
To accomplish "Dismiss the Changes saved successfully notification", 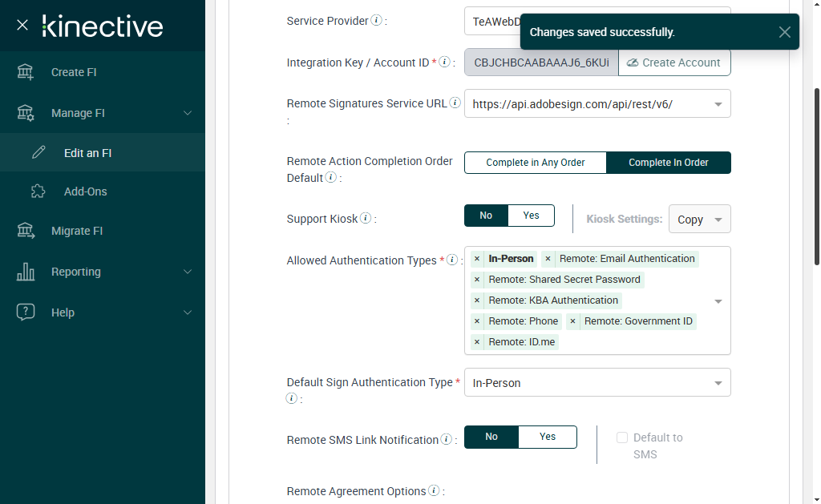I will (784, 32).
